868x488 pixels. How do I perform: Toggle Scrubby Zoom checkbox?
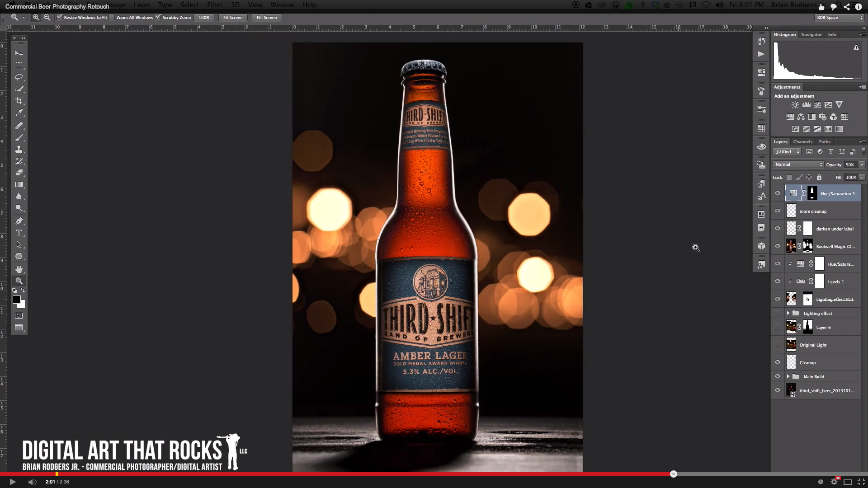[158, 17]
